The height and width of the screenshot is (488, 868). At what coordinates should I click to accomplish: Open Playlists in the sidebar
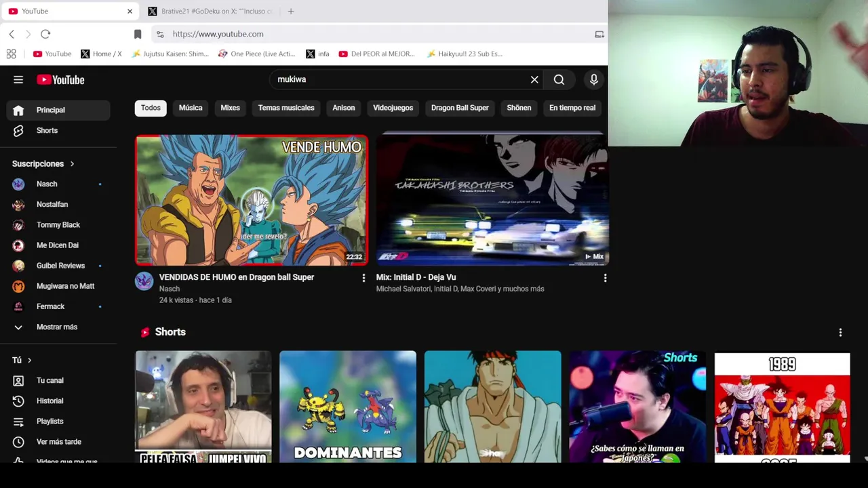(x=58, y=422)
